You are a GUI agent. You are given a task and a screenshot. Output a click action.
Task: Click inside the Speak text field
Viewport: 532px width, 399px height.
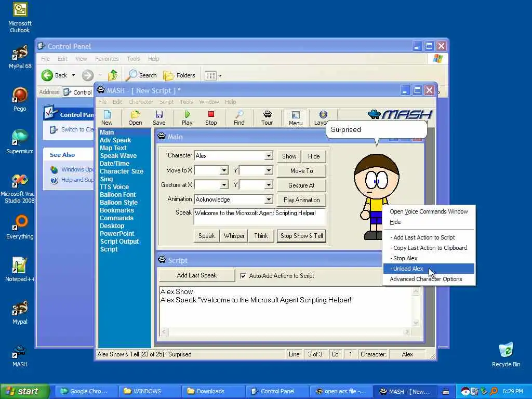click(260, 217)
